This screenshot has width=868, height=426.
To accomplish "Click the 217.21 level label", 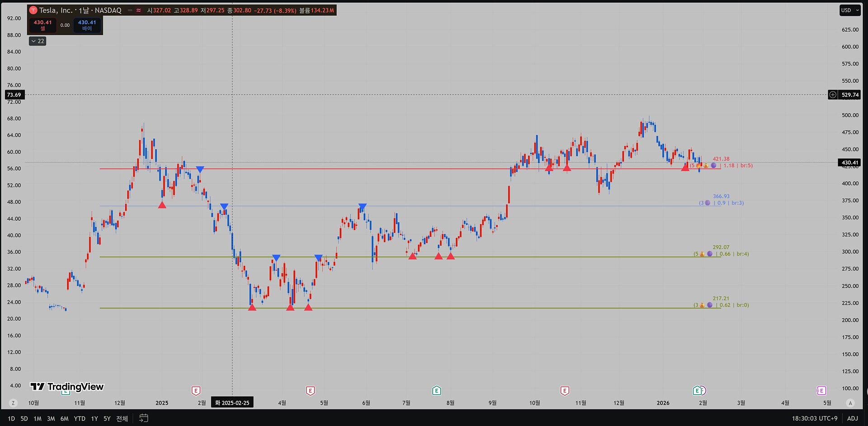I will [721, 299].
